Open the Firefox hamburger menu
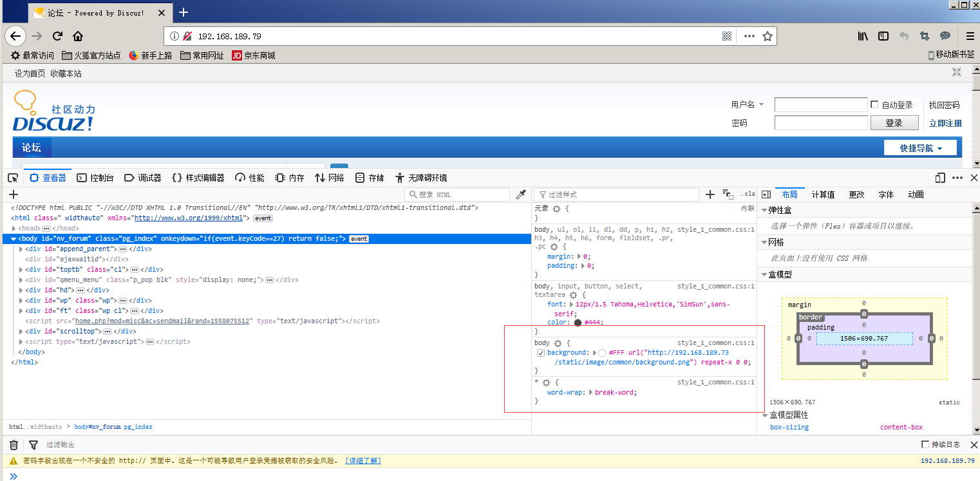 tap(970, 36)
